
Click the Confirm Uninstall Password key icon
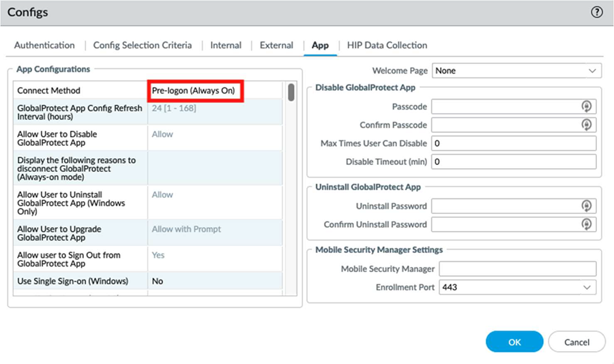click(x=585, y=224)
